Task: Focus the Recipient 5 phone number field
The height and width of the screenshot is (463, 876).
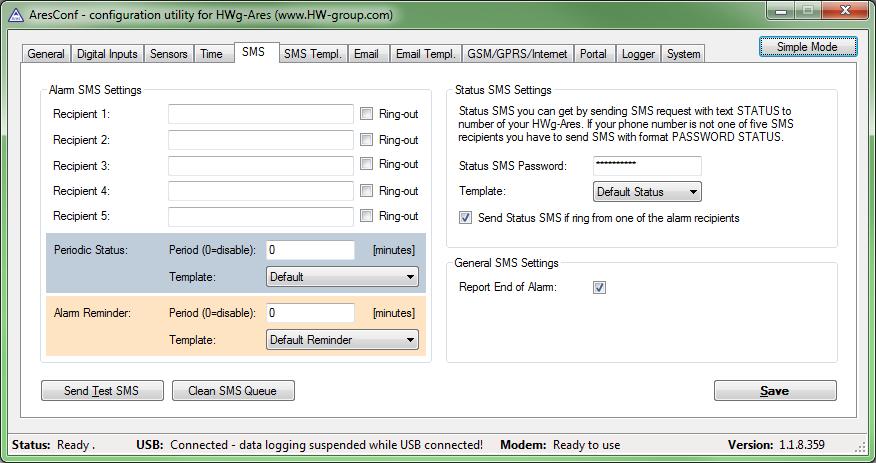Action: [x=261, y=216]
